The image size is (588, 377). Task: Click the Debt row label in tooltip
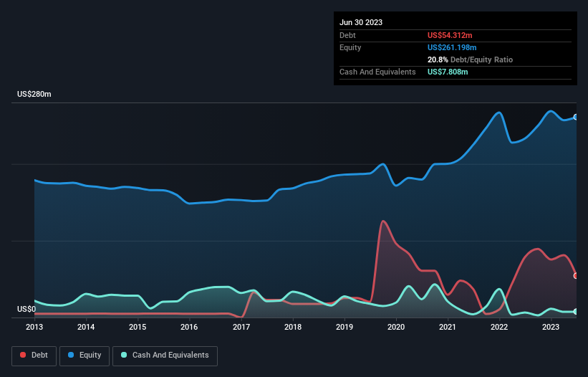(x=347, y=35)
